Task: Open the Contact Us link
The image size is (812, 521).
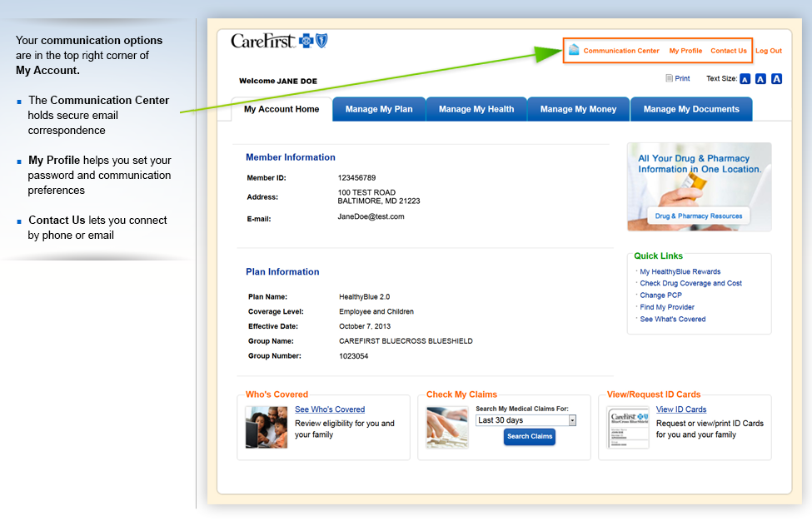Action: pyautogui.click(x=729, y=51)
